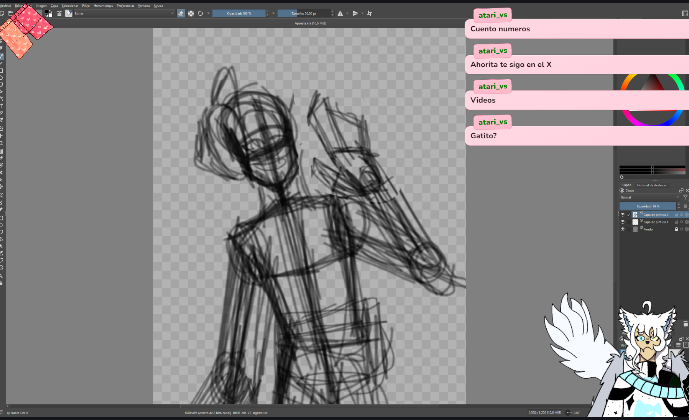Open the dropdown arrow after Opacidad slider
The width and height of the screenshot is (689, 420).
pyautogui.click(x=273, y=14)
